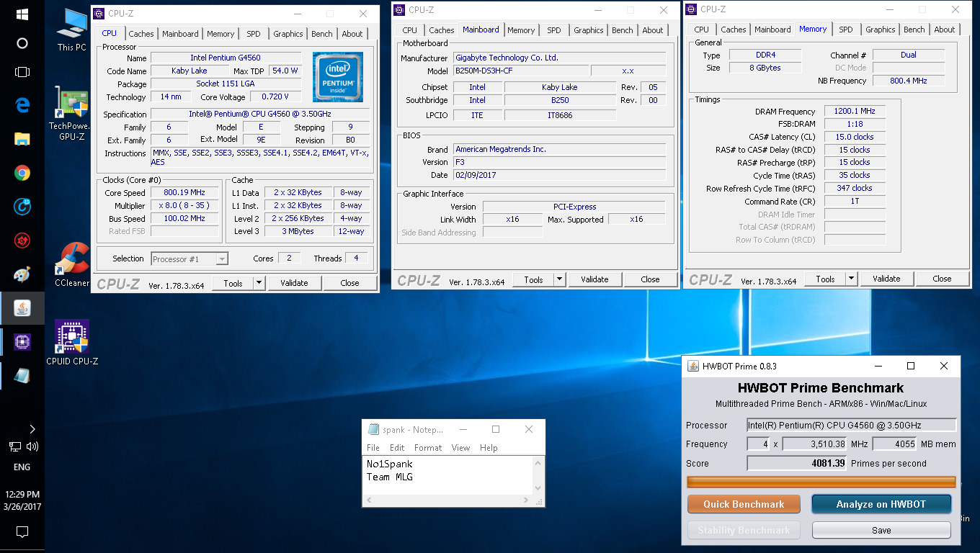The width and height of the screenshot is (980, 553).
Task: Click the Core Speed value 800.19 MHz
Action: pos(184,193)
